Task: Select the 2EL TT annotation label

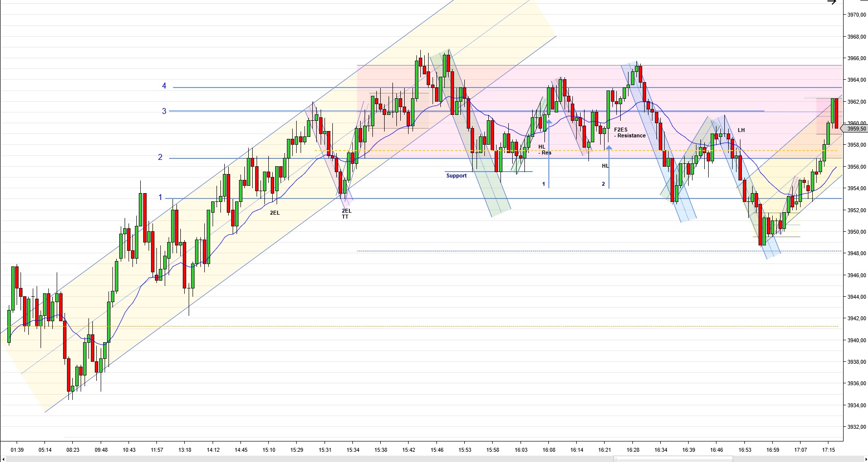Action: 346,214
